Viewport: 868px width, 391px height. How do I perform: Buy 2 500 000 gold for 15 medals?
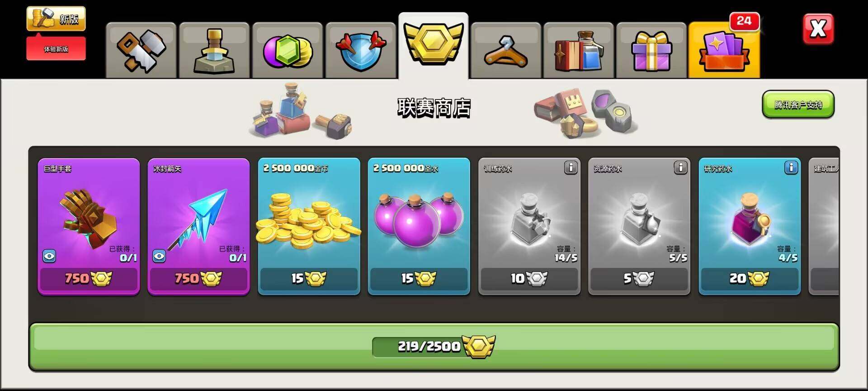click(x=309, y=278)
